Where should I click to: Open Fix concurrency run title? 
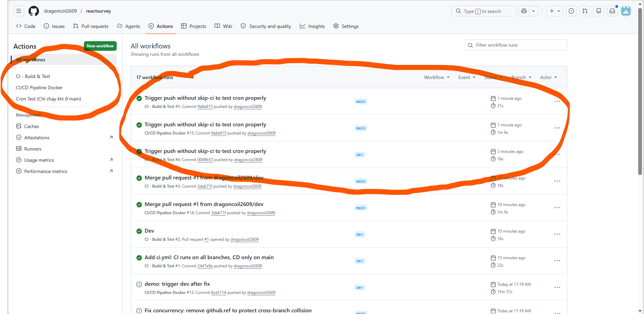pos(228,310)
